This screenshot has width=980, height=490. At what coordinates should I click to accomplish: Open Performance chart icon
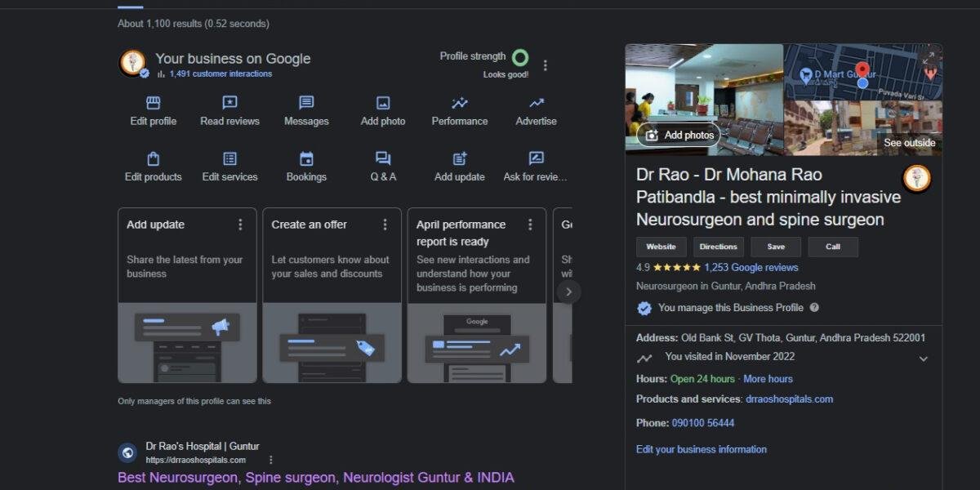460,103
